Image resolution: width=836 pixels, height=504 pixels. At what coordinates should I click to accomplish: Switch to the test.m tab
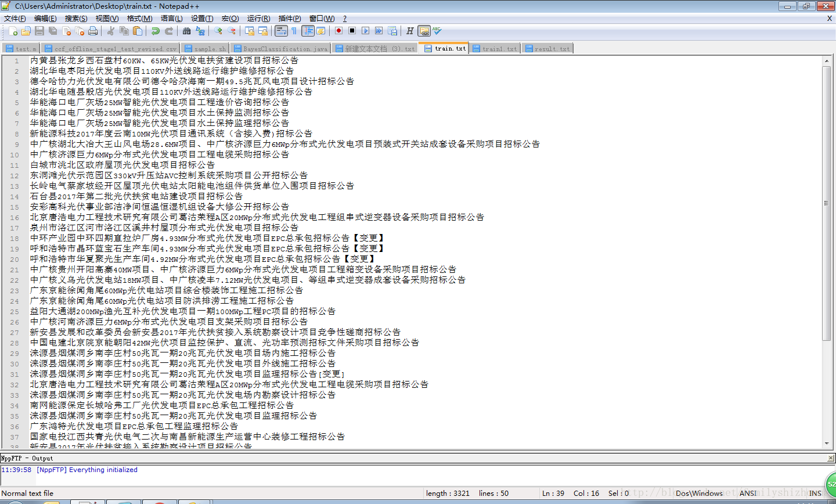[21, 49]
